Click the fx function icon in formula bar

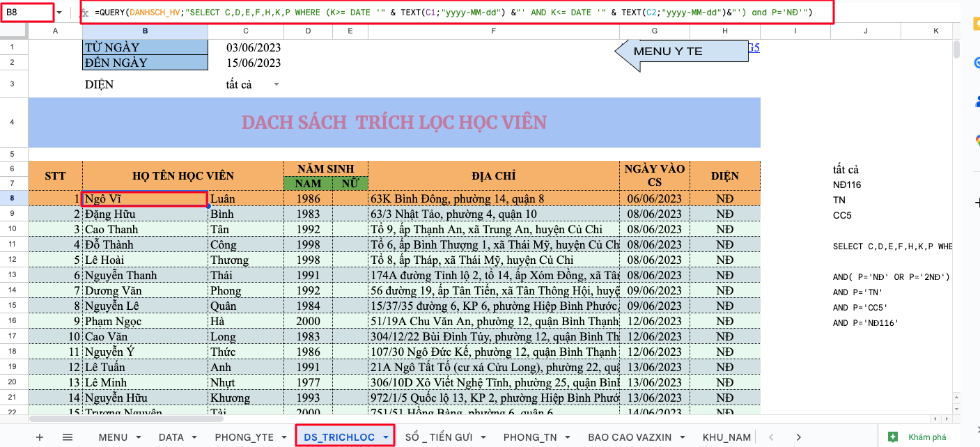tap(84, 13)
